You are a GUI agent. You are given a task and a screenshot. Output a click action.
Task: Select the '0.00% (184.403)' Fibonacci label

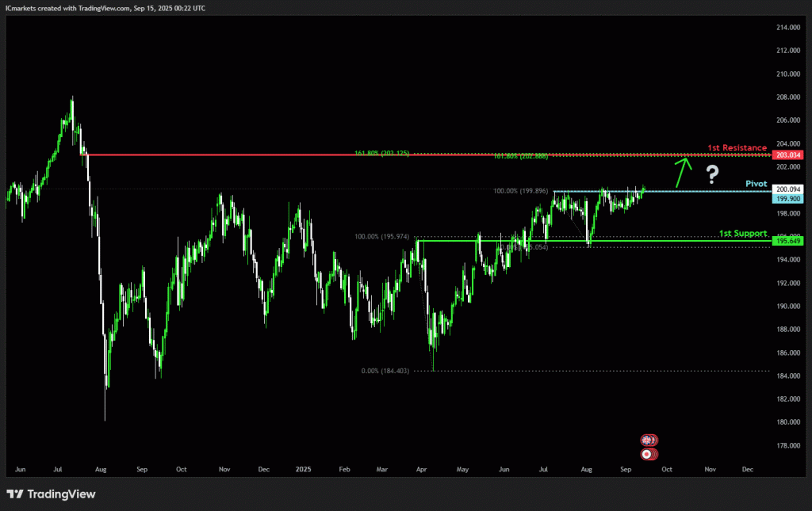coord(385,371)
